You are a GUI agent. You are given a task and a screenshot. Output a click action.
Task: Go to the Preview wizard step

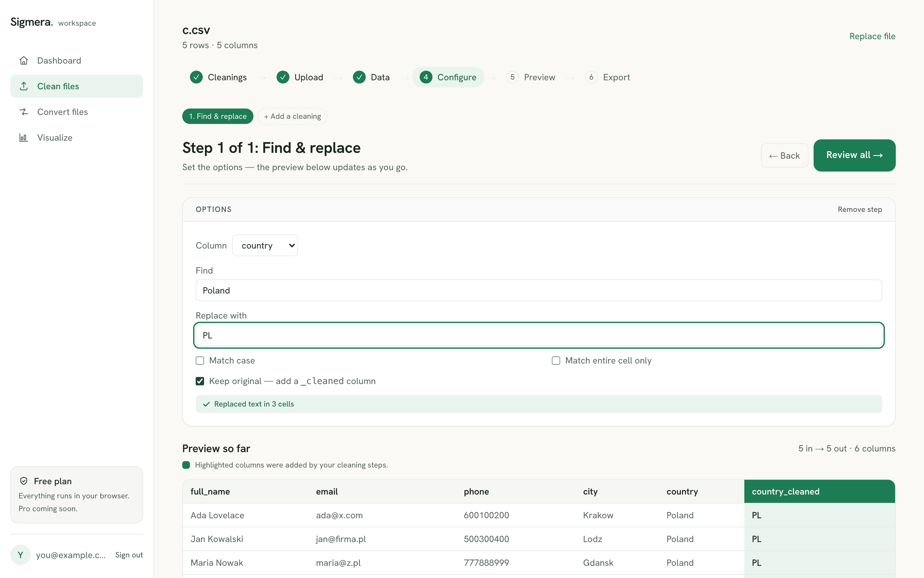click(531, 77)
